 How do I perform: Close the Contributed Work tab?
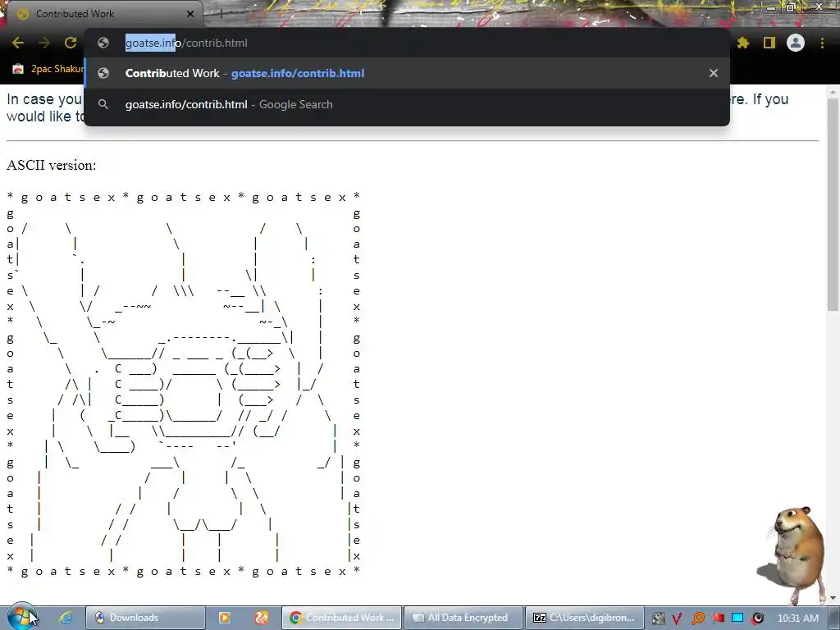(x=190, y=14)
